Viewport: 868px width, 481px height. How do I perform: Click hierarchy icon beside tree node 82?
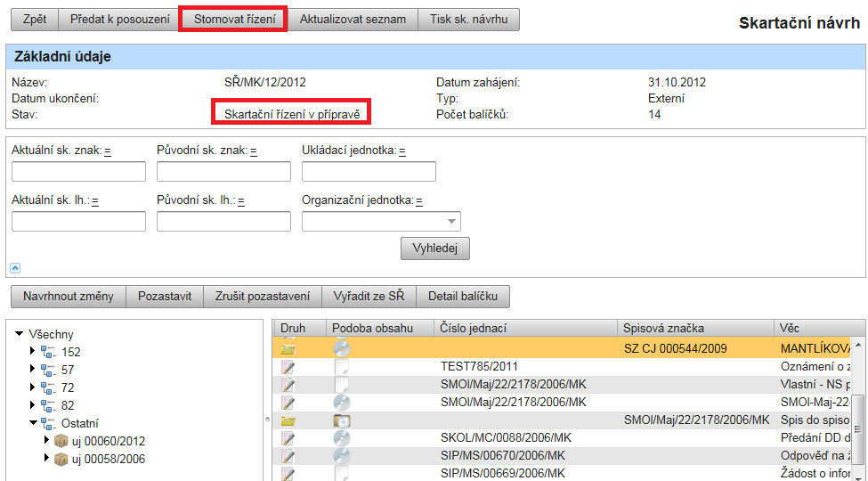(x=48, y=405)
